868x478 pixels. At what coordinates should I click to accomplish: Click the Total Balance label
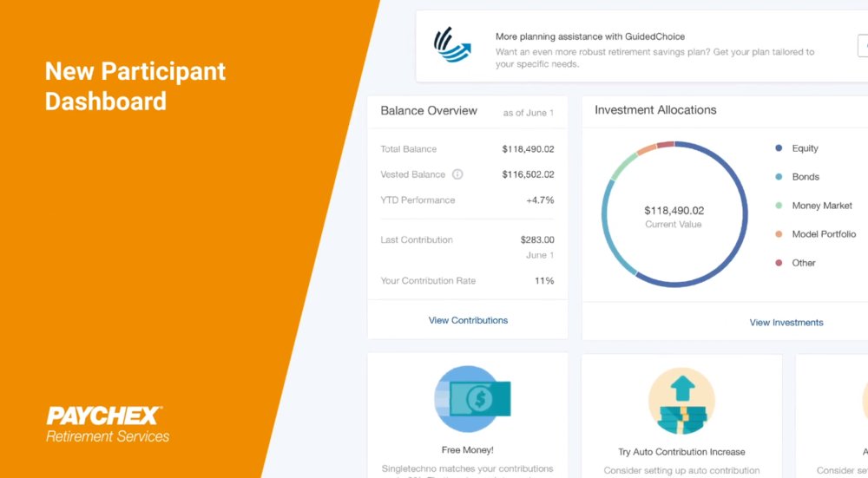pyautogui.click(x=409, y=149)
